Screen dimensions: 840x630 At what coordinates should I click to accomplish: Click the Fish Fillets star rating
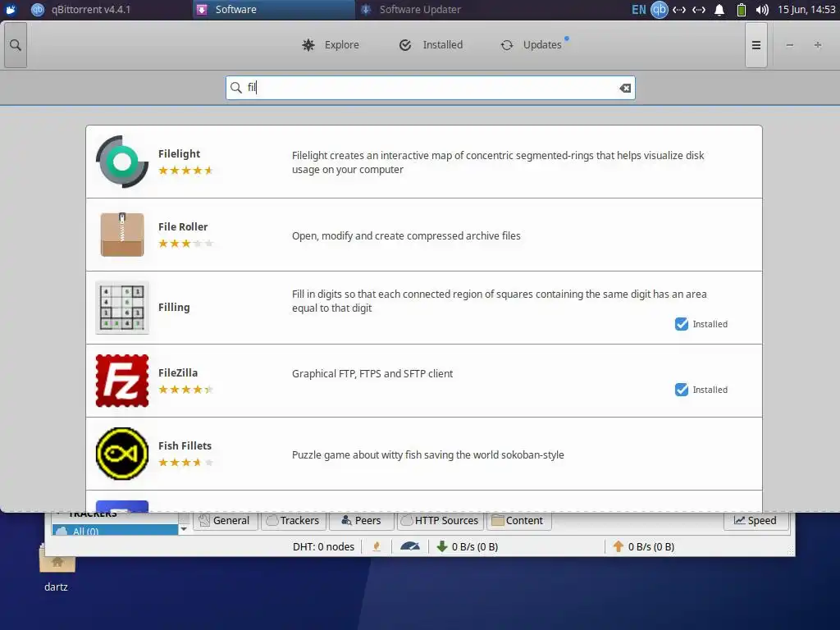coord(186,463)
